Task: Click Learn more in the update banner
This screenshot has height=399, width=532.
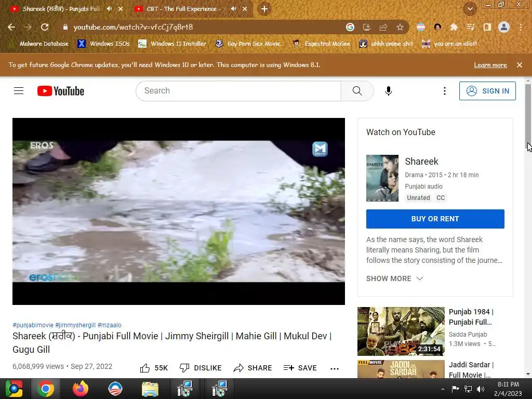Action: tap(490, 65)
